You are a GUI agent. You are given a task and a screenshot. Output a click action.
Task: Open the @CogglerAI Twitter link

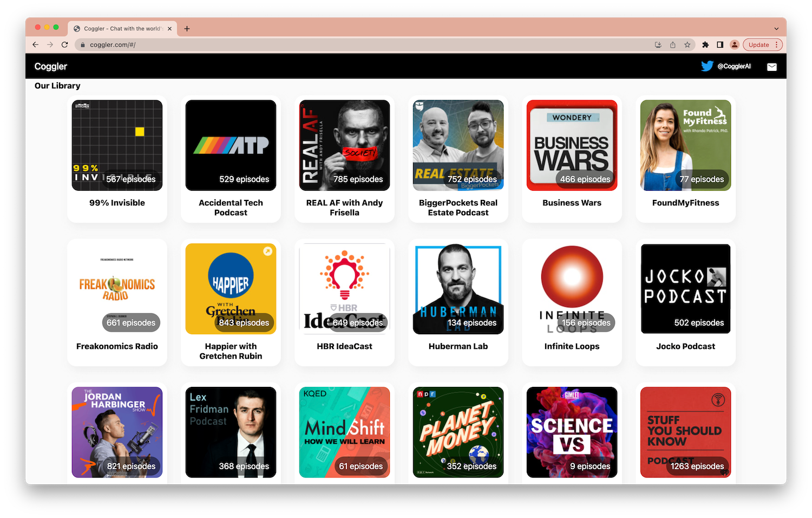734,66
